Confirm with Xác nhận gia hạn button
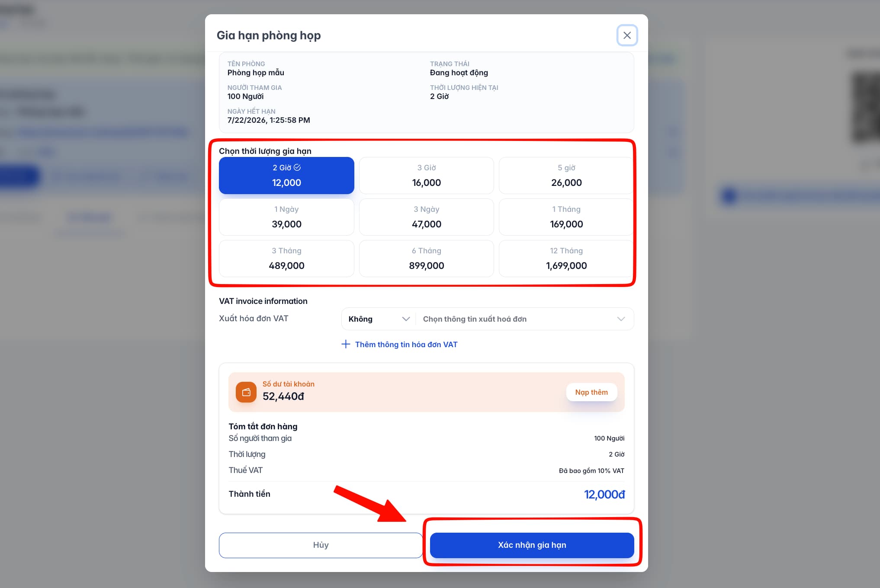The image size is (880, 588). pos(532,545)
